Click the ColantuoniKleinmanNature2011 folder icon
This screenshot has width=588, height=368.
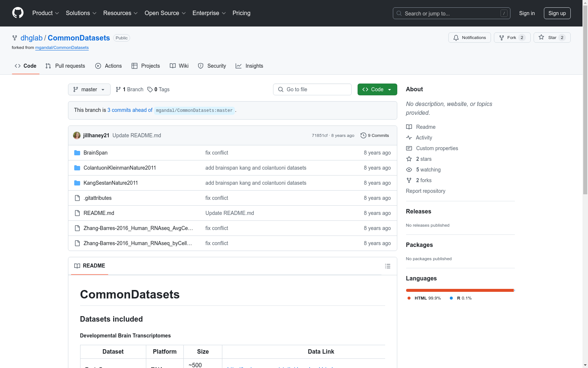[77, 168]
